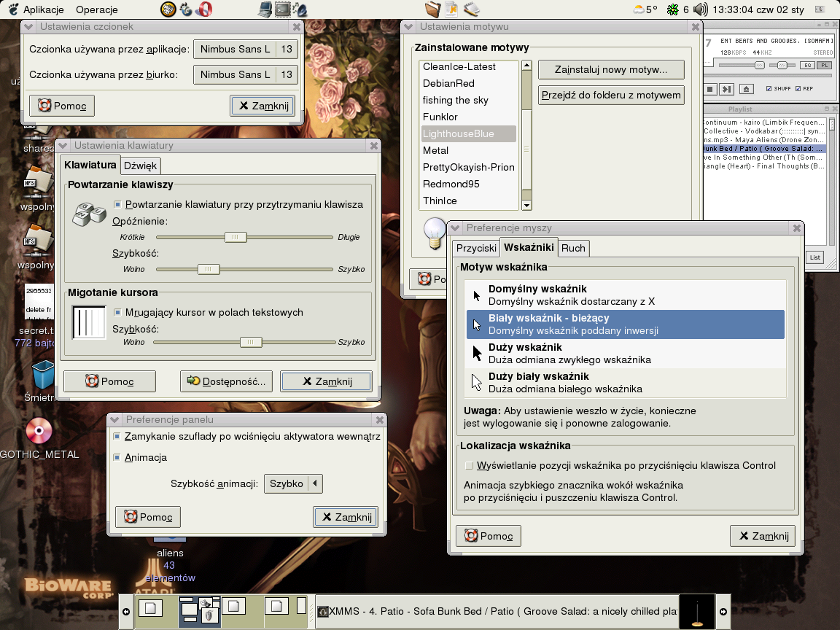
Task: Toggle blinking cursor in text fields checkbox
Action: (x=117, y=312)
